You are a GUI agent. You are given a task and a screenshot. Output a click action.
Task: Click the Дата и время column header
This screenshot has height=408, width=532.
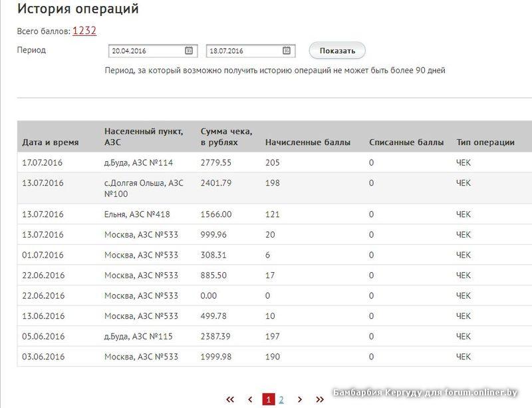point(51,142)
